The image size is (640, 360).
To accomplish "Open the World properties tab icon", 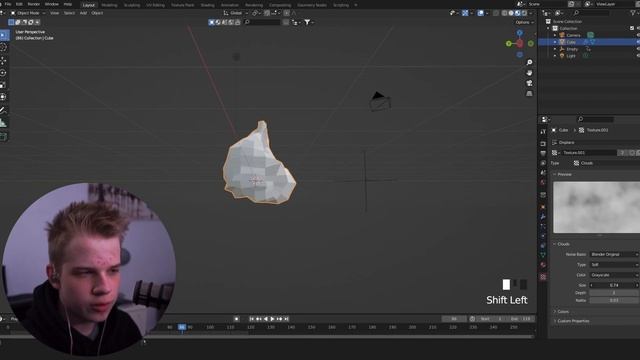I will point(543,182).
